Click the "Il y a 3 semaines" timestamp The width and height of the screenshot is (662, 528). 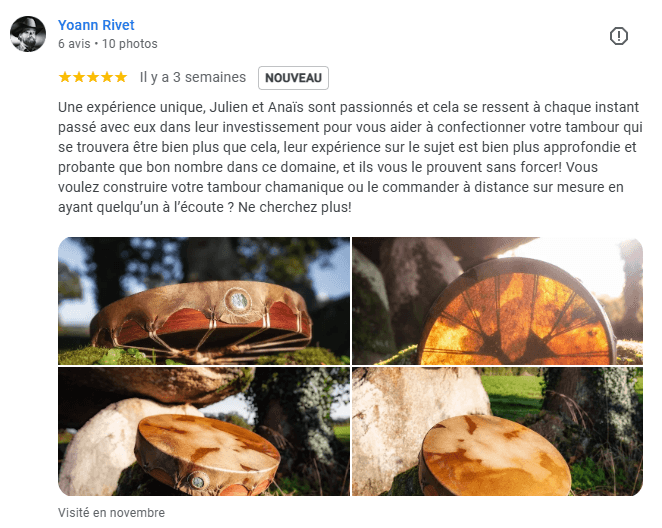(x=193, y=77)
